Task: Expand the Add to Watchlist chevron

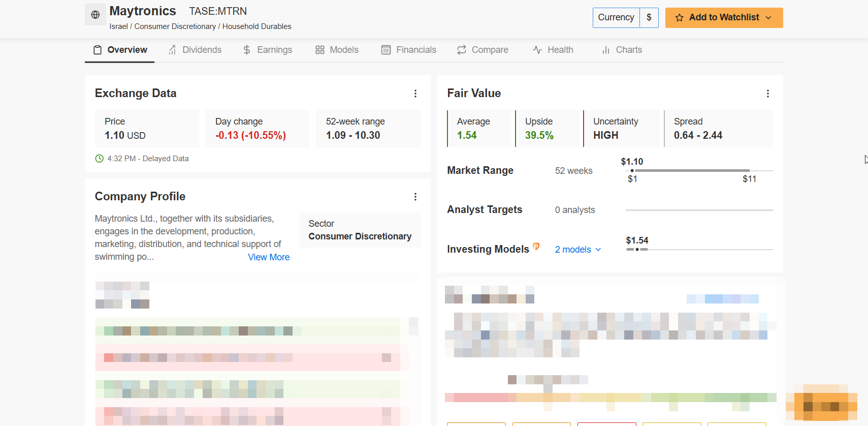Action: [x=768, y=18]
